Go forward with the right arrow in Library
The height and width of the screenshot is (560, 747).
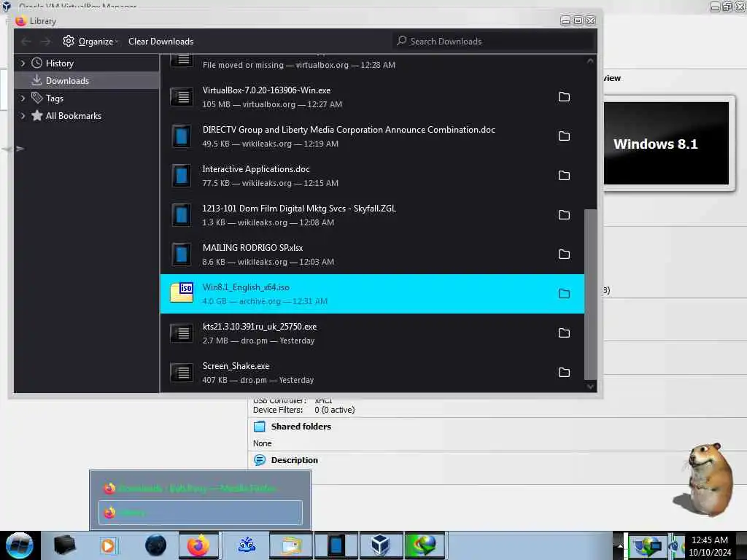(45, 42)
